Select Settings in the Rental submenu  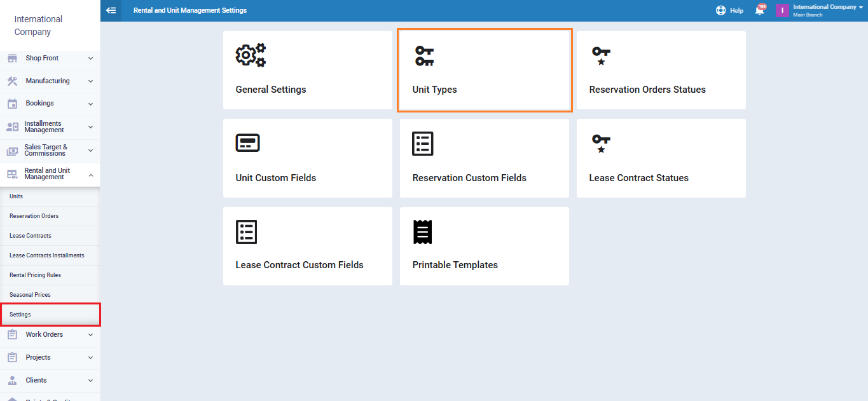(20, 315)
